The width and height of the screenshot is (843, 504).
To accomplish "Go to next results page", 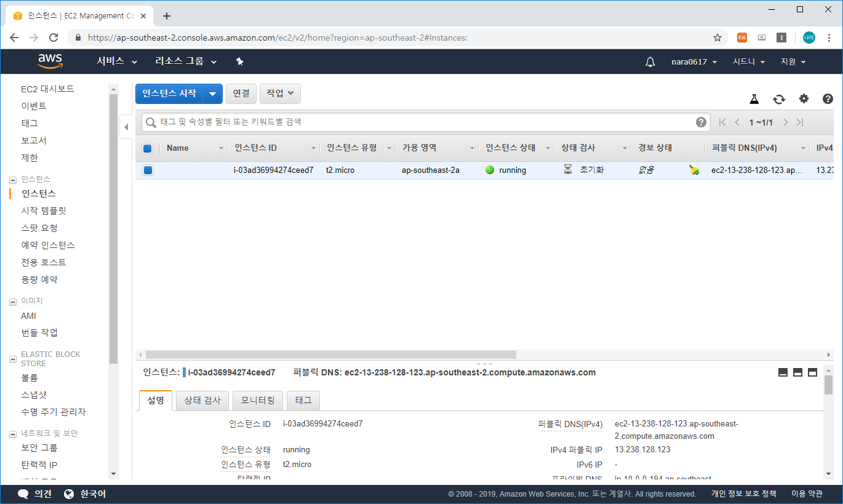I will pos(785,122).
